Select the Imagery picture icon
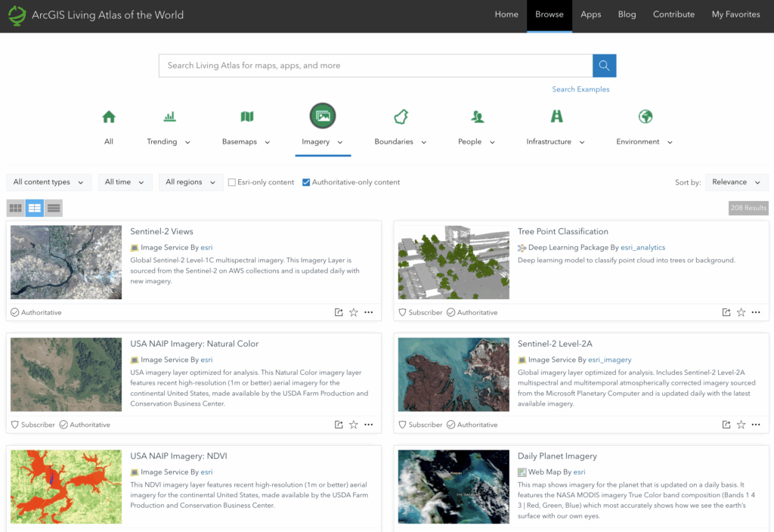 (x=323, y=116)
